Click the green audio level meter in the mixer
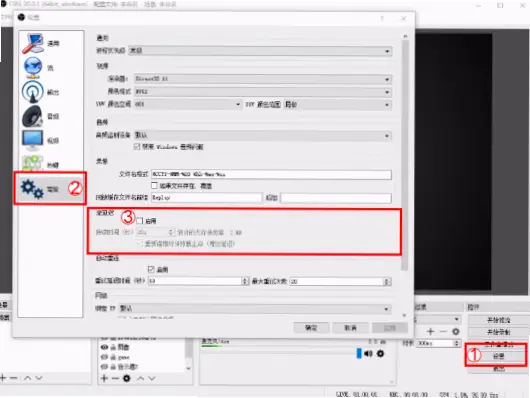The width and height of the screenshot is (530, 398). coord(211,346)
